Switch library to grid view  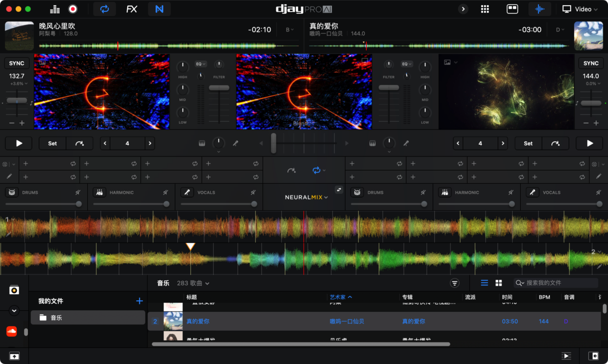click(x=499, y=283)
